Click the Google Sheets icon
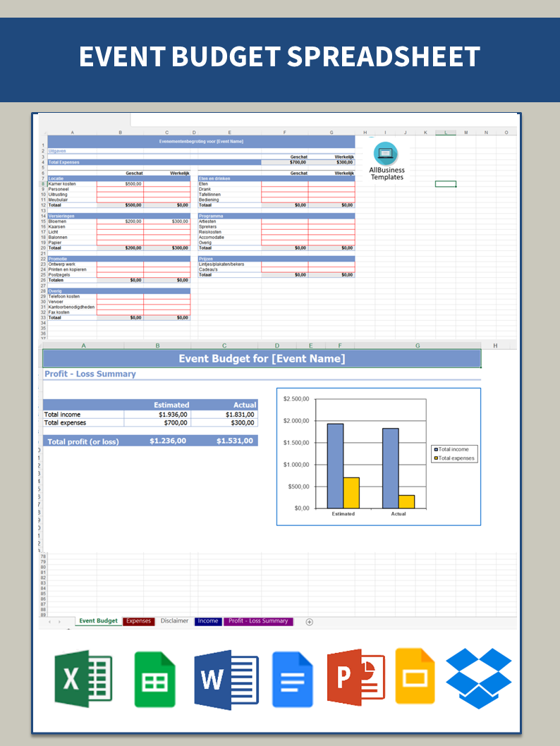 [155, 679]
